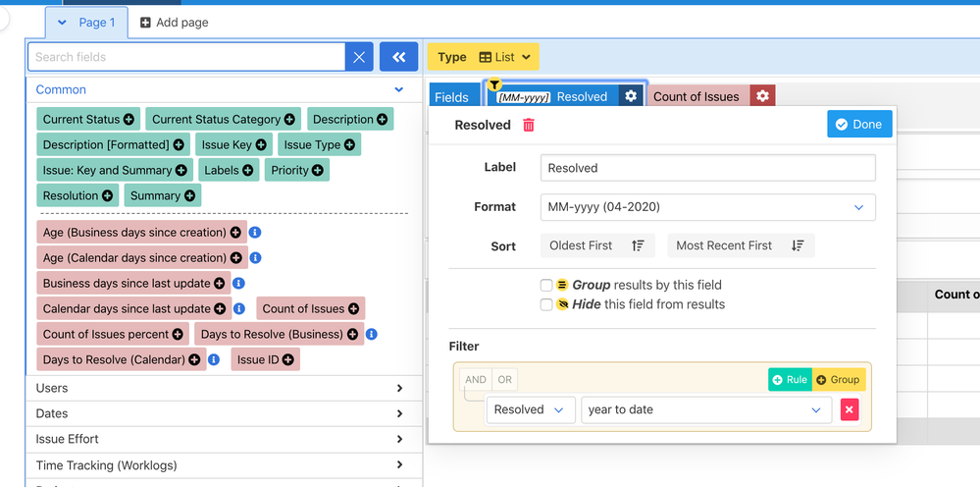
Task: Add a filter Group
Action: click(839, 379)
